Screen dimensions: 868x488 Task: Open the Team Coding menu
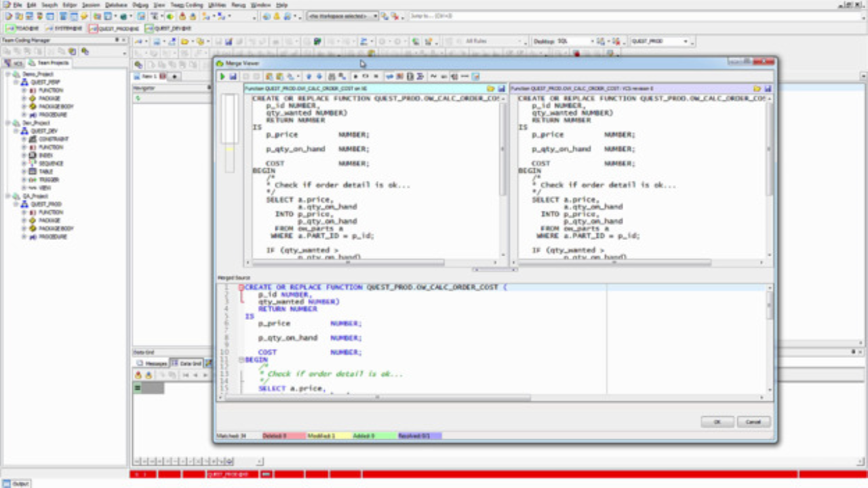pyautogui.click(x=186, y=5)
